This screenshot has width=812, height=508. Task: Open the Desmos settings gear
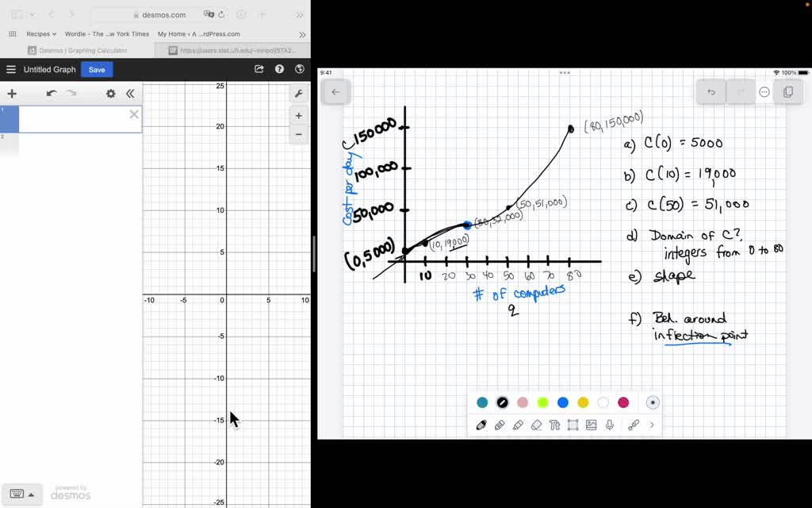coord(110,93)
